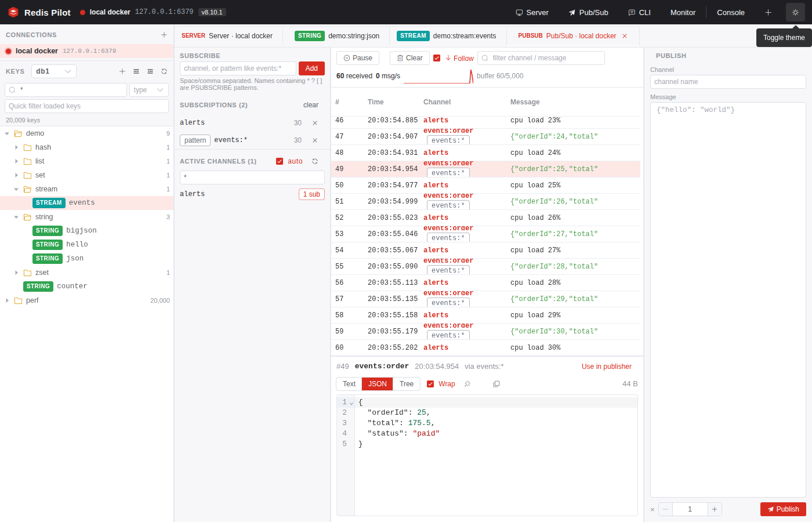Image resolution: width=812 pixels, height=522 pixels.
Task: Click the plus icon beside Console
Action: (768, 12)
